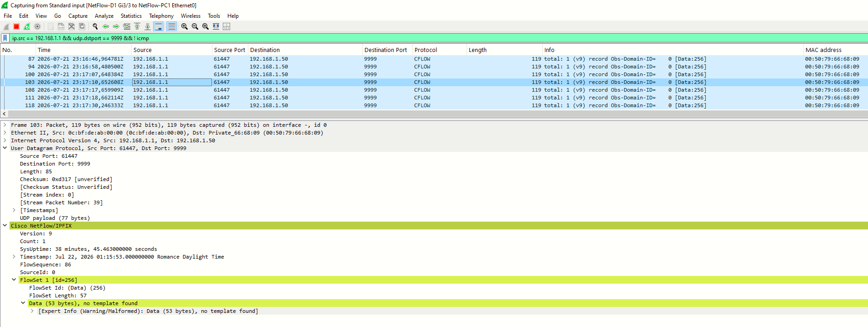
Task: Open Find Packet magnifier tool
Action: point(95,26)
